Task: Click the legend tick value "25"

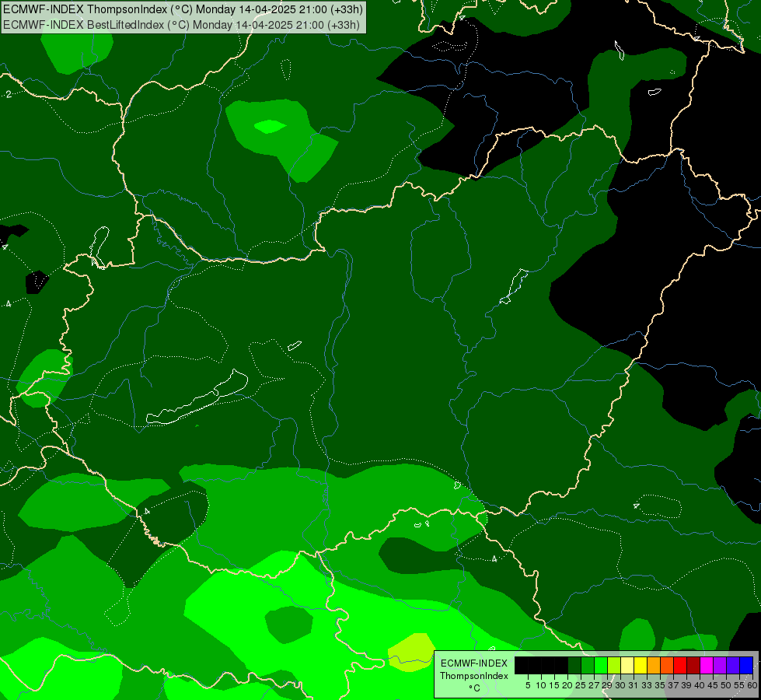Action: pyautogui.click(x=581, y=685)
